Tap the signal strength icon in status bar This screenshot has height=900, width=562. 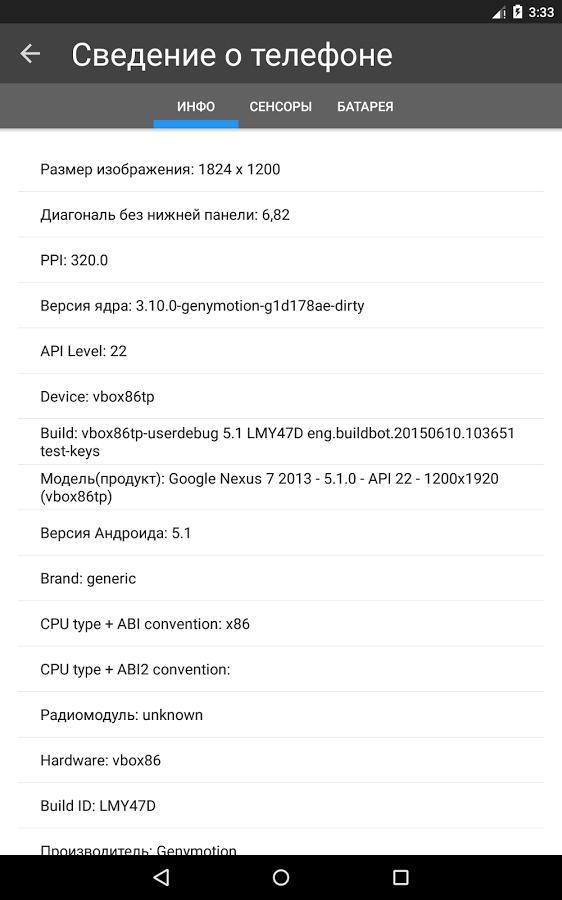pyautogui.click(x=498, y=12)
